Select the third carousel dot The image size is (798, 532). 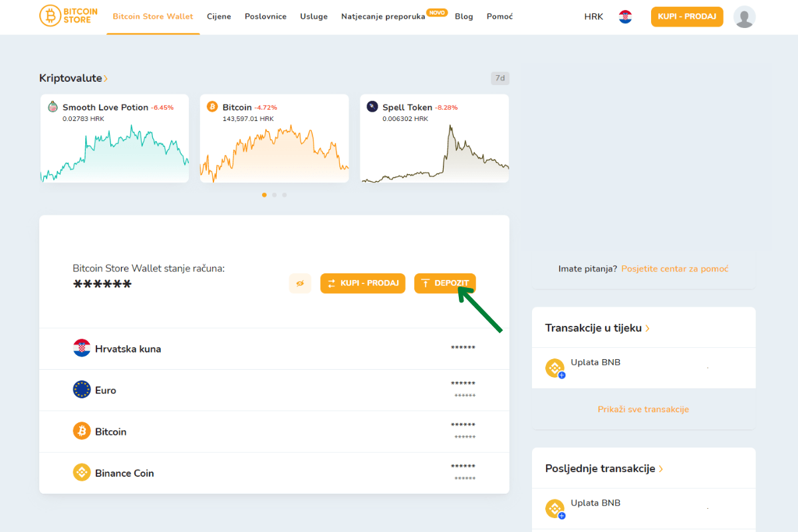(x=285, y=195)
